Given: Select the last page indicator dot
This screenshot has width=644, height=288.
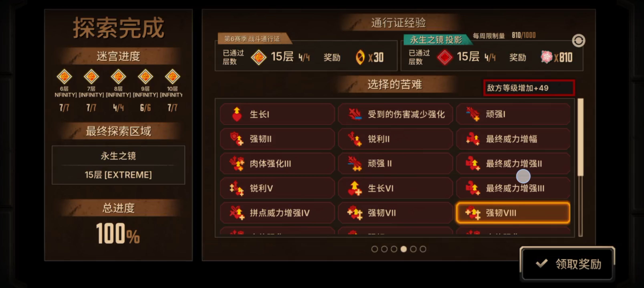Looking at the screenshot, I should coord(423,249).
